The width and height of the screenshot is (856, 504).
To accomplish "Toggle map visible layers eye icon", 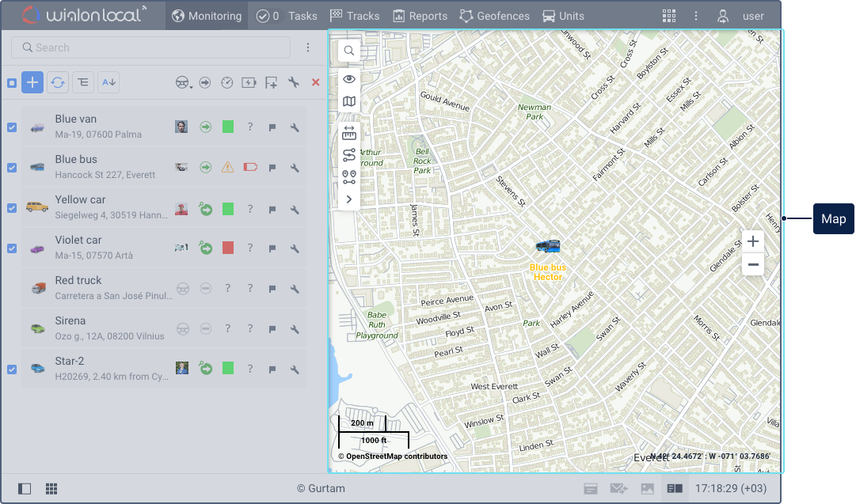I will 349,79.
